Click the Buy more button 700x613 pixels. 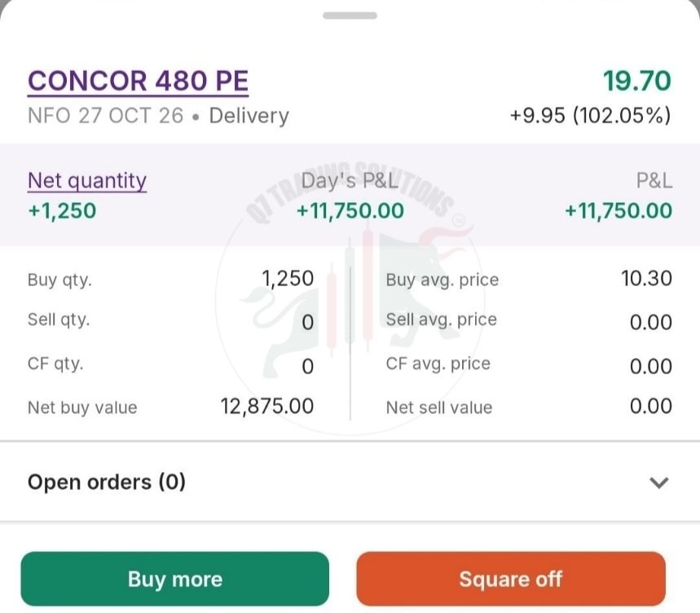tap(175, 579)
